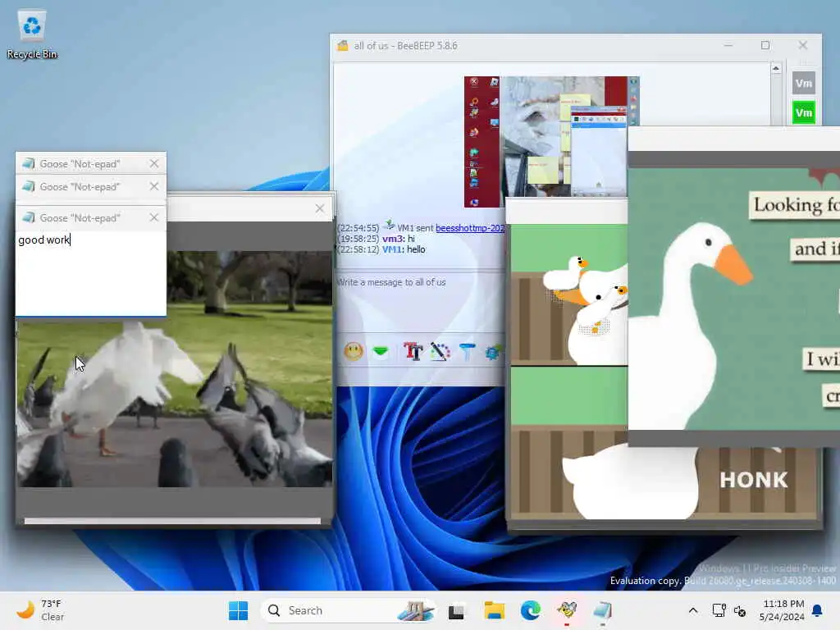Close the goose and pigeons photo window

pyautogui.click(x=320, y=208)
